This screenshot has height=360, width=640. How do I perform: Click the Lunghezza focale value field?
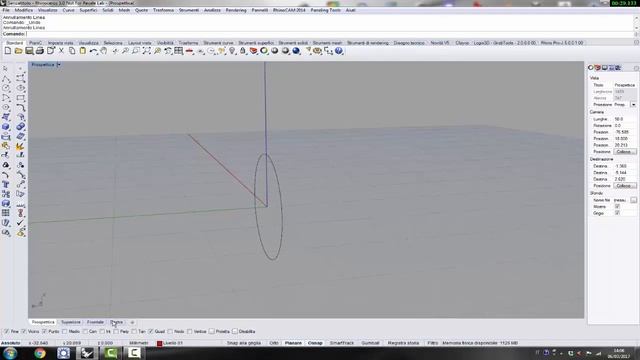(x=624, y=119)
